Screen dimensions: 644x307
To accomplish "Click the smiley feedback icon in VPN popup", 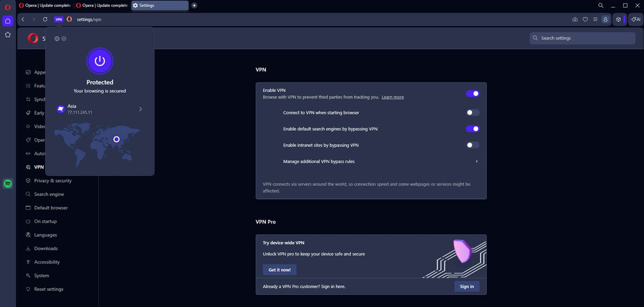I will [57, 39].
